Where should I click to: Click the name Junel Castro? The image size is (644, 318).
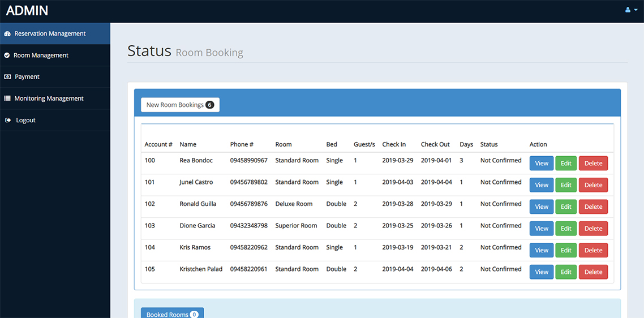(196, 182)
